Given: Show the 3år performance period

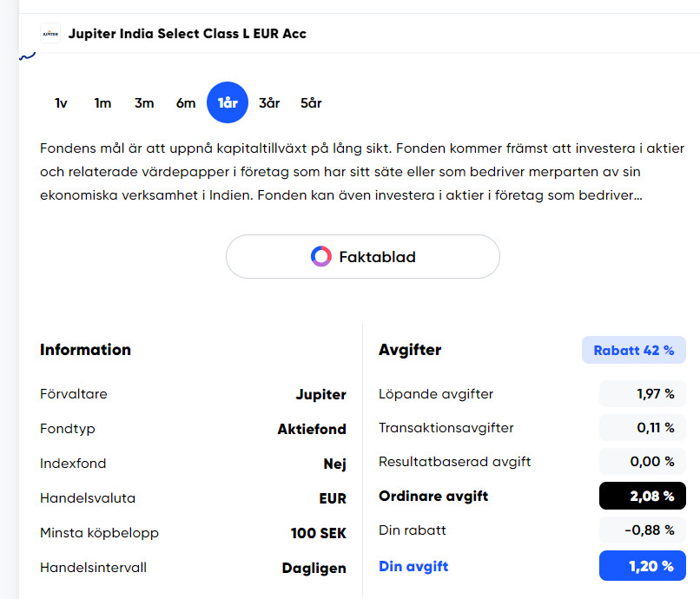Looking at the screenshot, I should pos(269,103).
